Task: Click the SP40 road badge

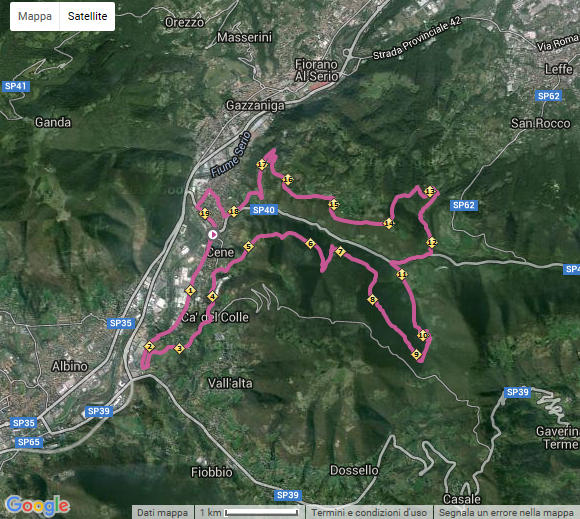Action: point(264,210)
